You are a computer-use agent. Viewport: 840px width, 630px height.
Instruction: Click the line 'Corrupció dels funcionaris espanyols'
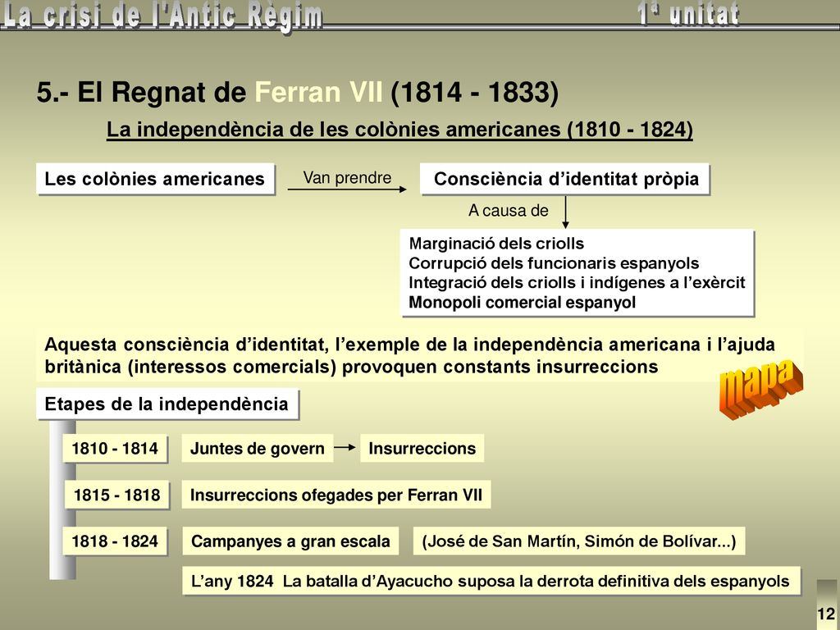pyautogui.click(x=554, y=263)
